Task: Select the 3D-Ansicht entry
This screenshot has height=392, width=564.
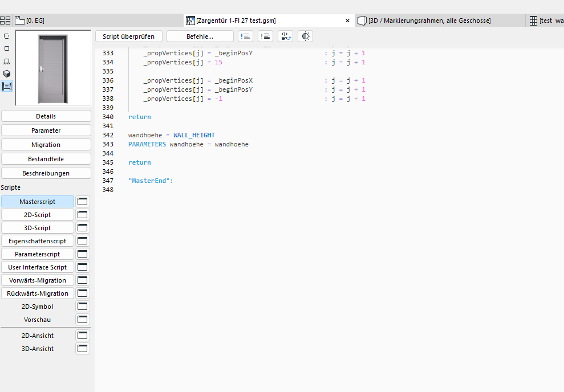Action: [38, 349]
